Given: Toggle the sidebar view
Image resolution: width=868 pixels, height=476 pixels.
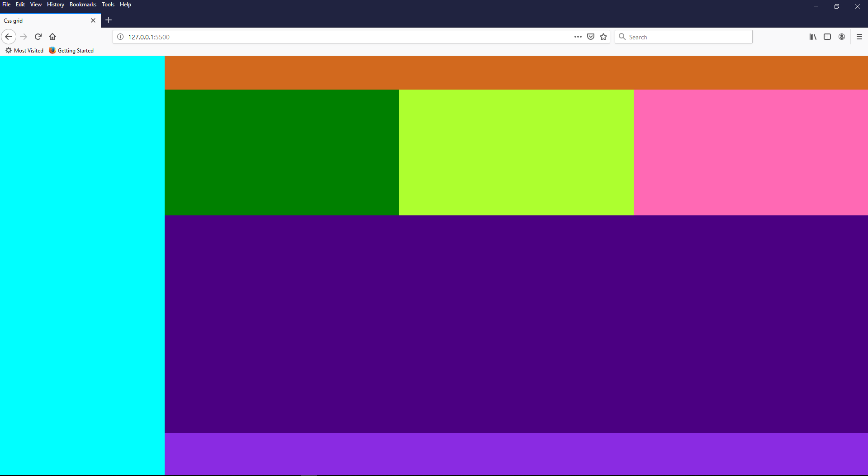Looking at the screenshot, I should tap(828, 37).
